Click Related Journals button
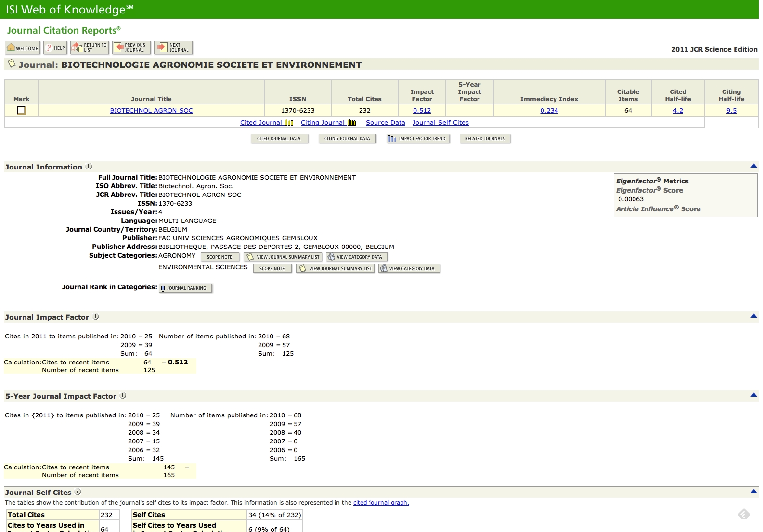The image size is (763, 532). click(x=485, y=139)
